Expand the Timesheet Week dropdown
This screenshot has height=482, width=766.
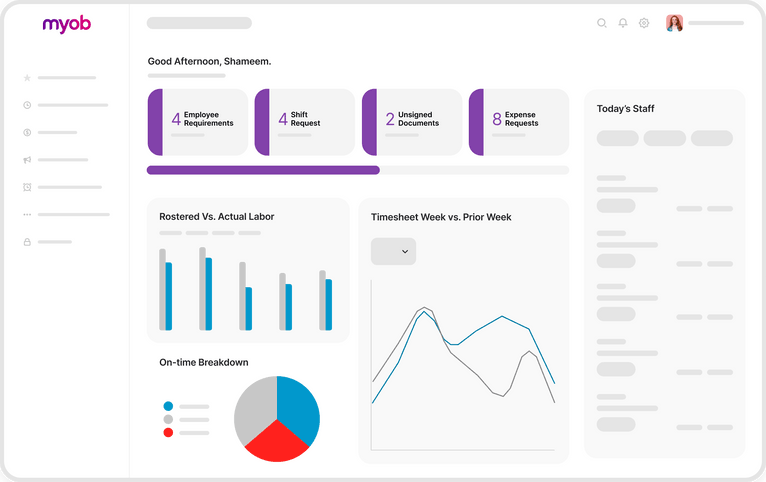point(393,252)
